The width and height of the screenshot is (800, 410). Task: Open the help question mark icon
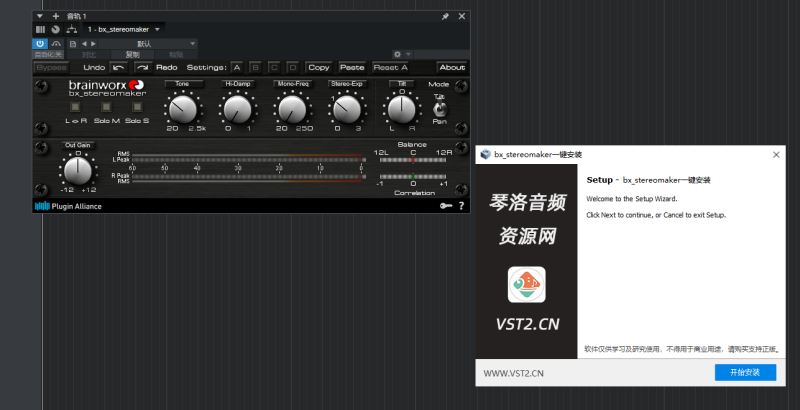tap(461, 205)
